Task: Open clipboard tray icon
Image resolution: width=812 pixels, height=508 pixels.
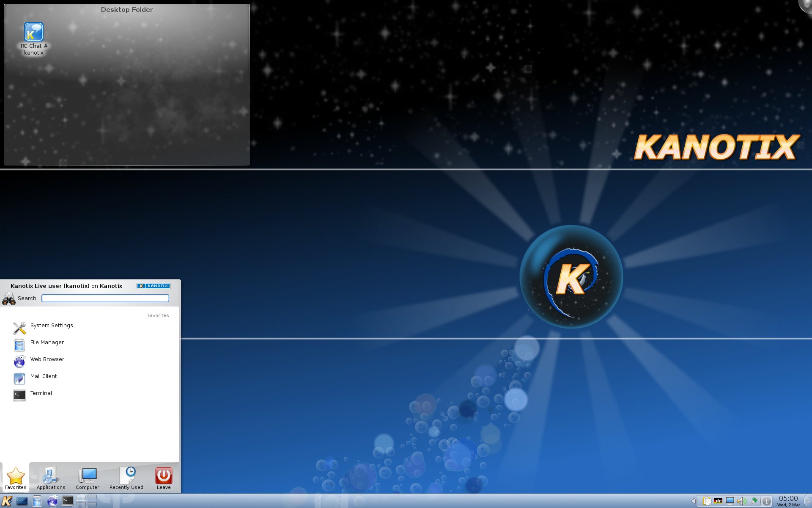Action: [707, 501]
